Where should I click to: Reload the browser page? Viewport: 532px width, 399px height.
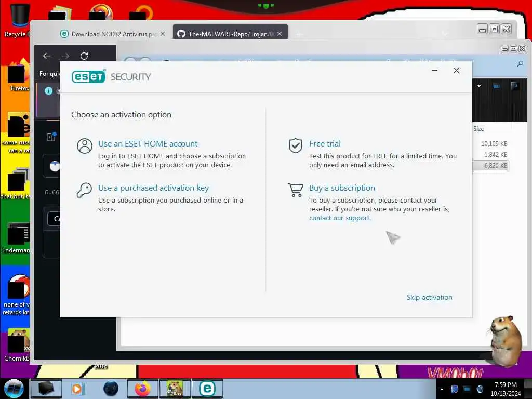pos(84,56)
